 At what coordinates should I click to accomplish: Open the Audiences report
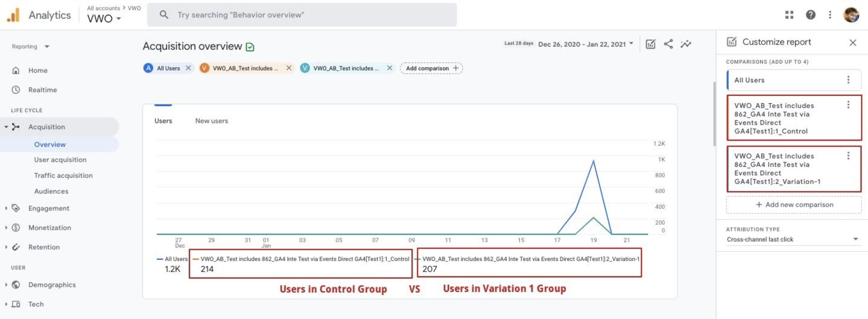point(51,191)
